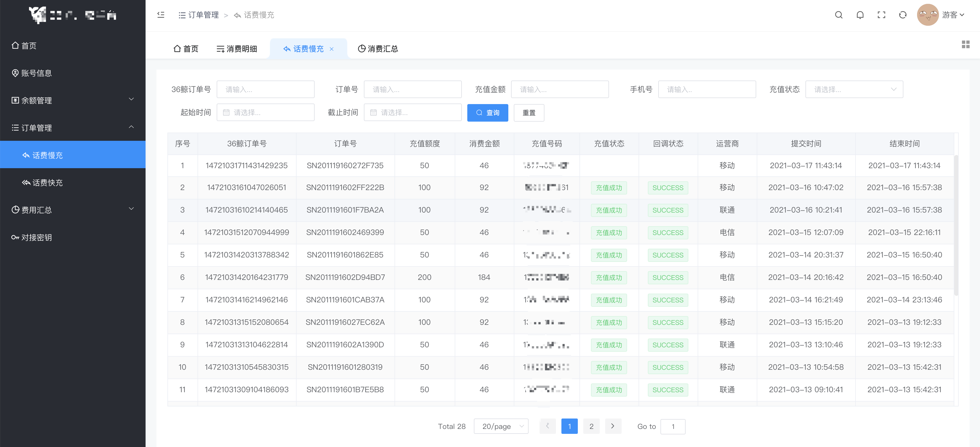Open notifications via the bell icon

pyautogui.click(x=860, y=15)
